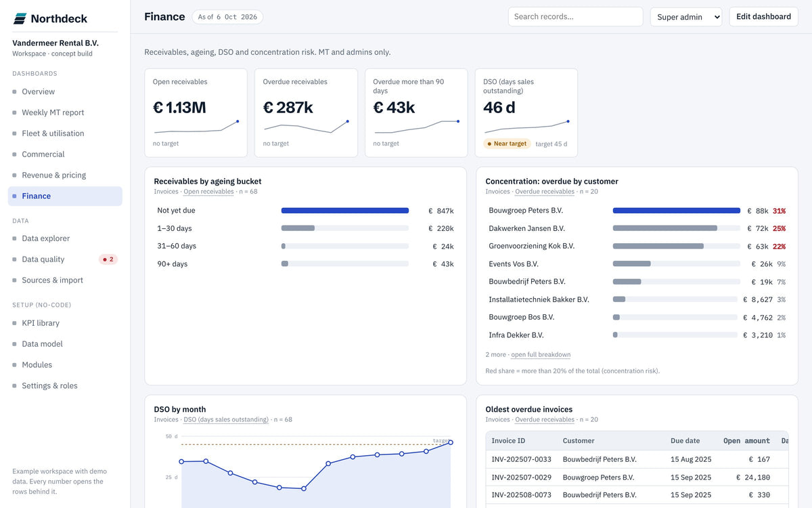Click the last DSO chart point at target
The width and height of the screenshot is (812, 508).
coord(451,442)
